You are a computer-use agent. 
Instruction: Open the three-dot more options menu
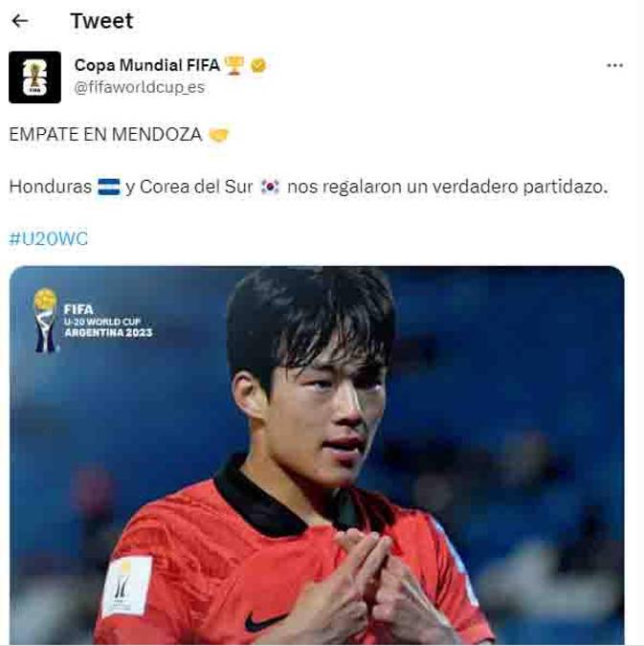(614, 65)
